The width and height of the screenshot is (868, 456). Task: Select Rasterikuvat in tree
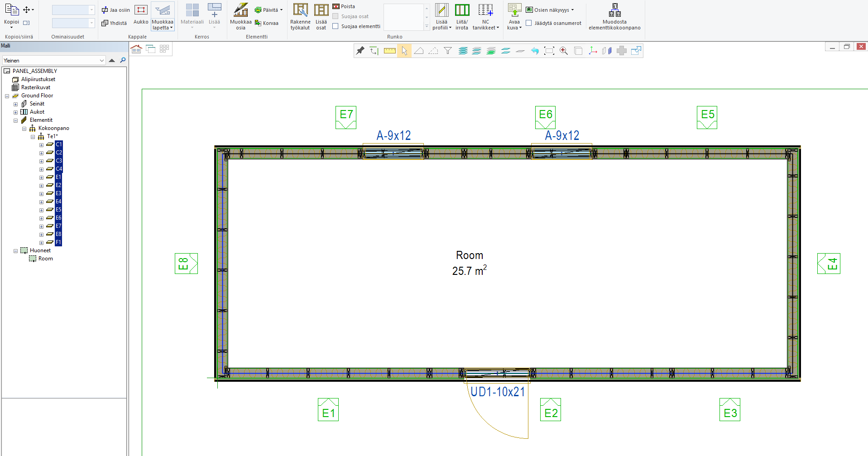point(36,87)
